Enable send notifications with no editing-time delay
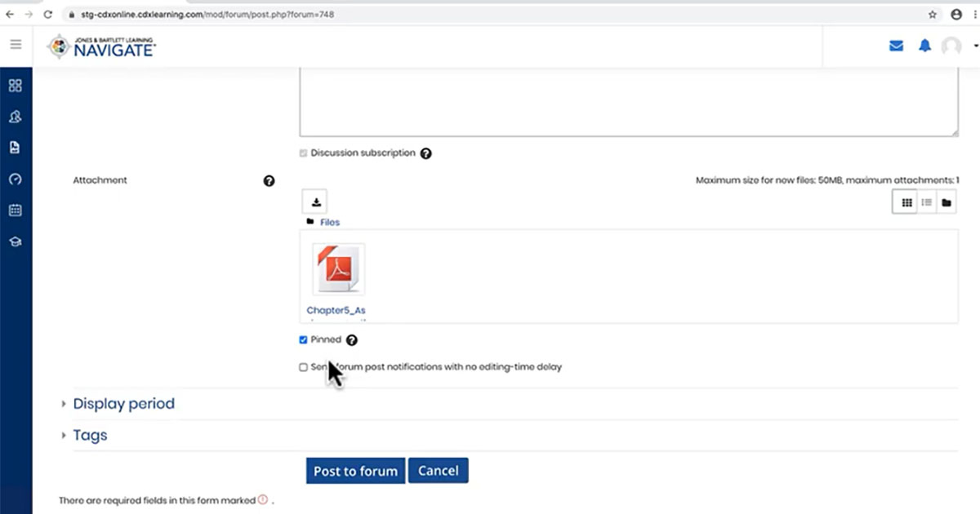 click(304, 367)
